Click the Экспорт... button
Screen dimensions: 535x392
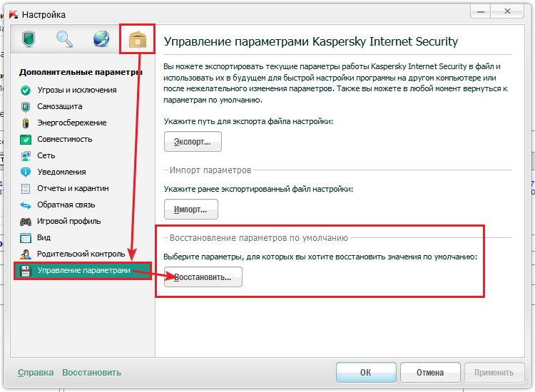click(193, 141)
